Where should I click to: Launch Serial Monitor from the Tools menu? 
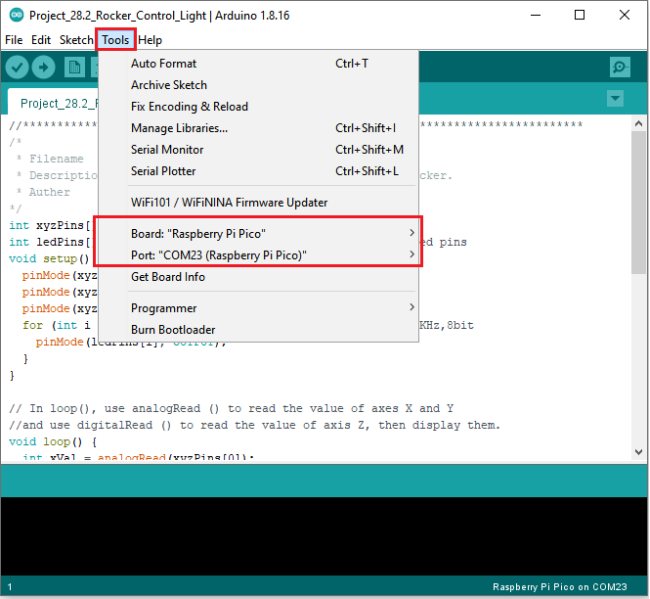(258, 150)
